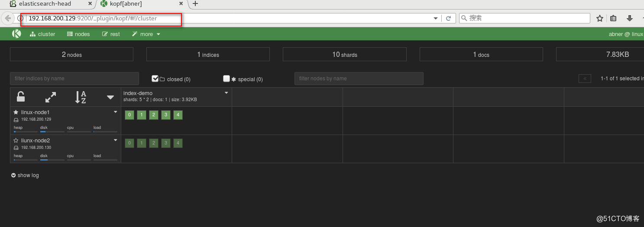Screen dimensions: 644x227
Task: Select shard 4 on linux-node1
Action: click(x=178, y=115)
